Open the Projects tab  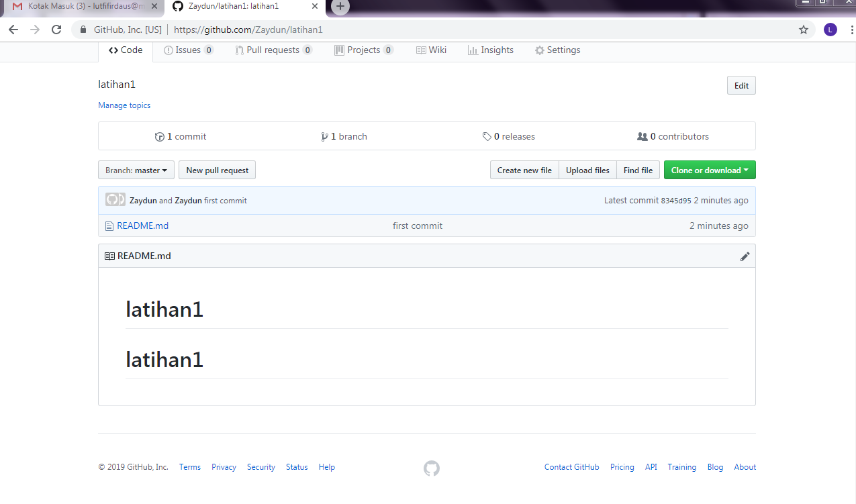coord(364,50)
